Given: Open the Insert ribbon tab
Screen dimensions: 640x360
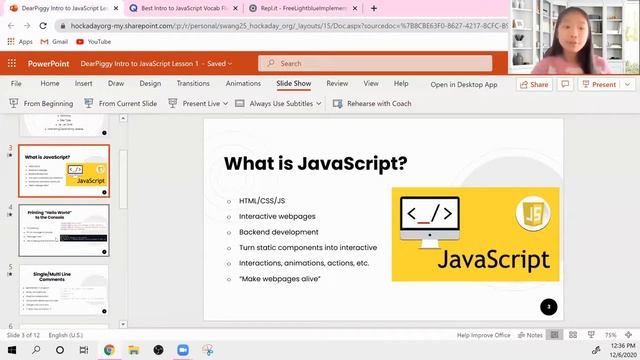Looking at the screenshot, I should [83, 84].
